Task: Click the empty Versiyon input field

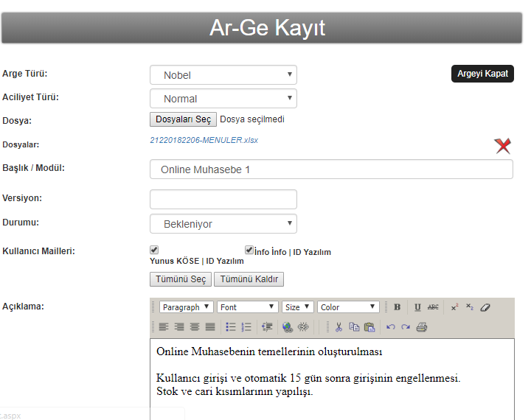Action: 223,200
